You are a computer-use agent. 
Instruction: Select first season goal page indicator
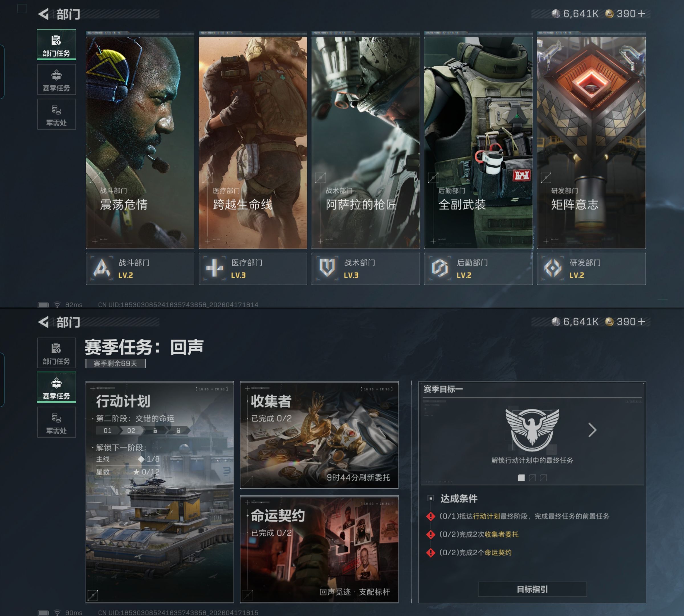[521, 478]
